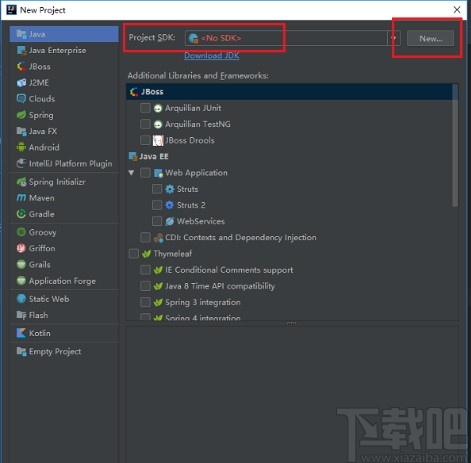Choose Spring 3 integration row label
471x463 pixels.
(x=203, y=302)
